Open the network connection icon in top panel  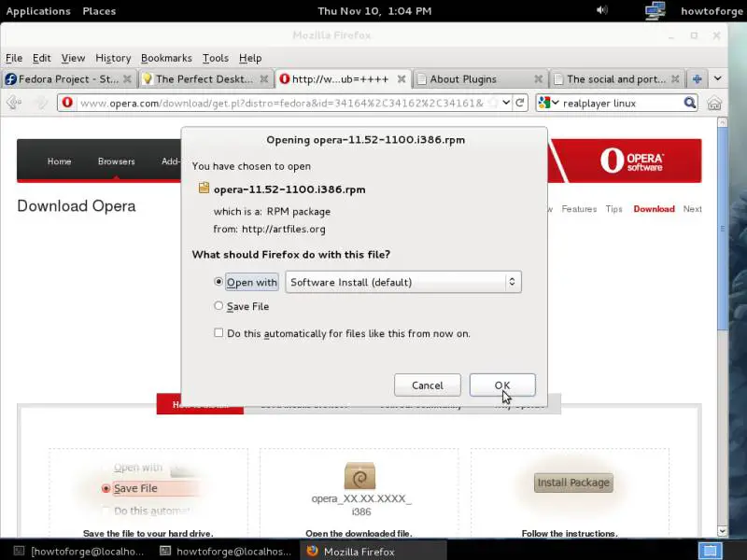(x=655, y=10)
